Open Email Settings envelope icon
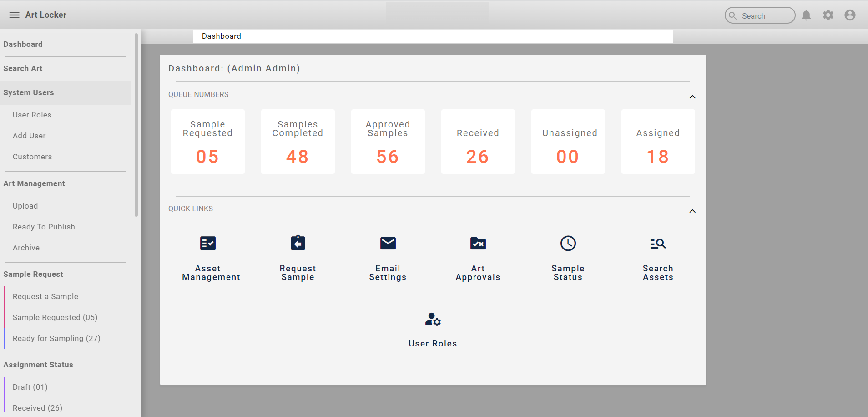The height and width of the screenshot is (417, 868). point(388,244)
